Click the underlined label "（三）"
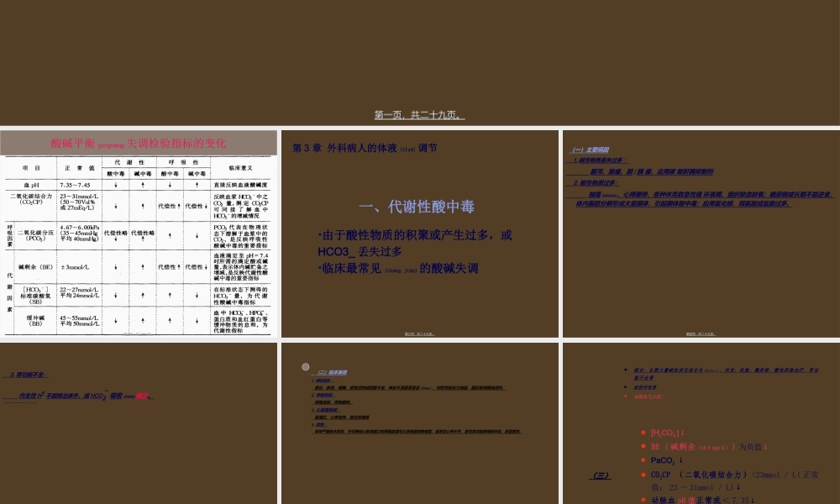 pyautogui.click(x=601, y=475)
